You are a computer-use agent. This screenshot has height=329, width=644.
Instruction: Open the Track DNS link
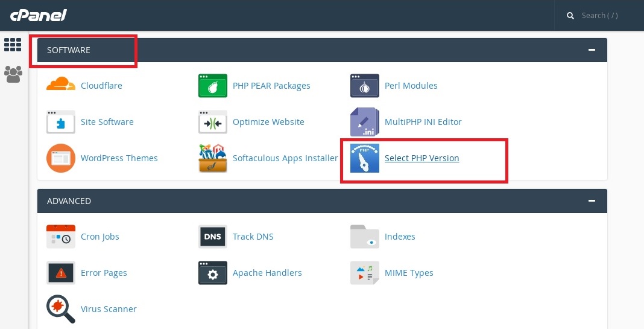click(x=253, y=237)
